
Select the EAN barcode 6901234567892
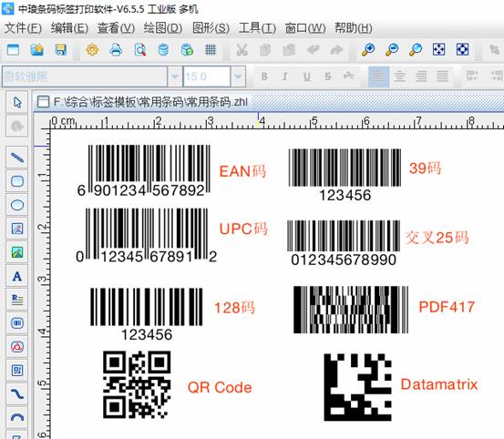(x=144, y=170)
